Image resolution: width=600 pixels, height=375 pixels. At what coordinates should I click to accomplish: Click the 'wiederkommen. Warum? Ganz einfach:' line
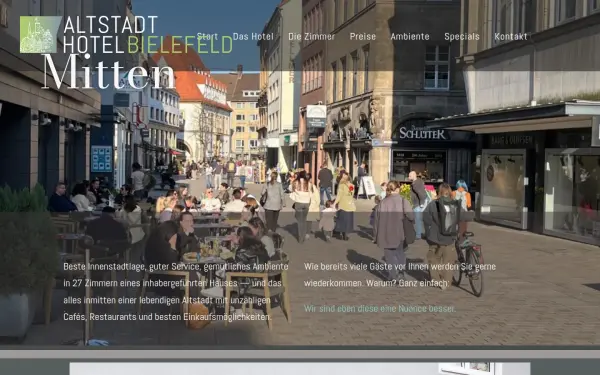tap(377, 284)
